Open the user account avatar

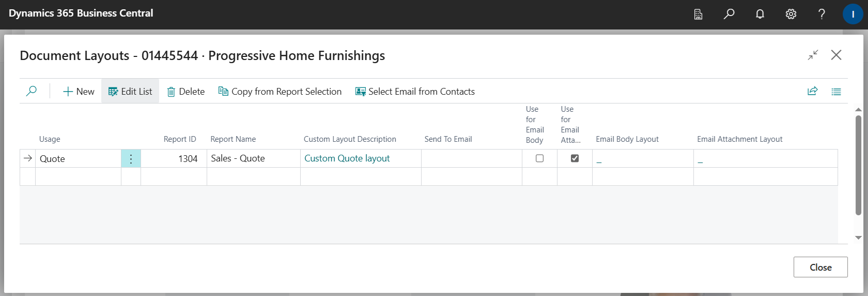coord(853,14)
